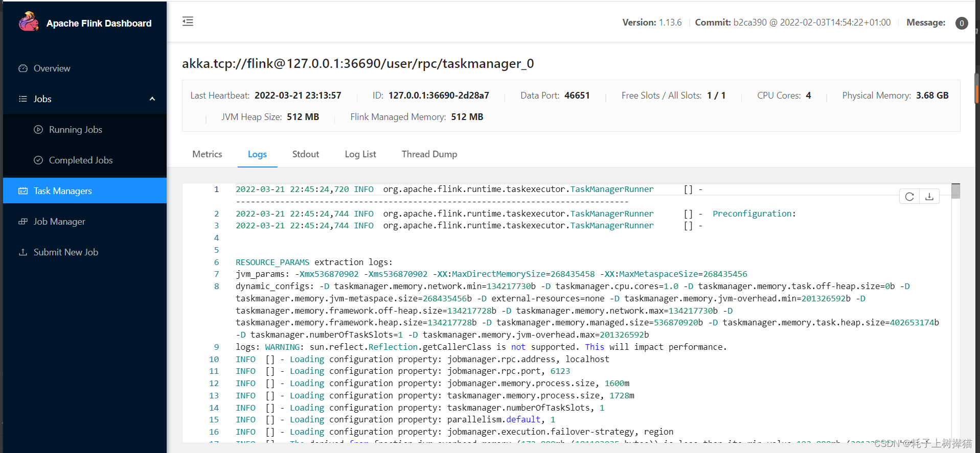Click the Jobs list icon
The image size is (980, 453).
[x=23, y=99]
